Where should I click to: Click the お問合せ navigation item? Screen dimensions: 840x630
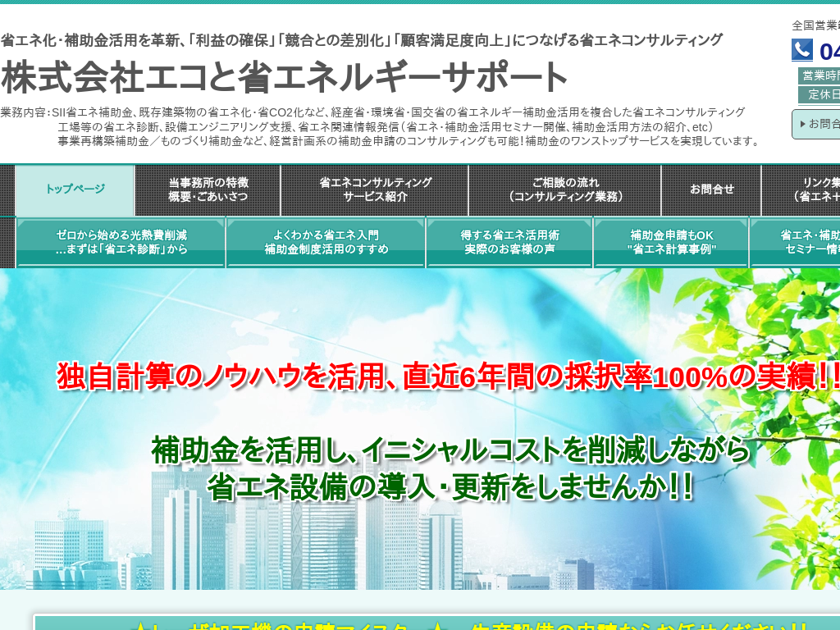click(x=711, y=189)
